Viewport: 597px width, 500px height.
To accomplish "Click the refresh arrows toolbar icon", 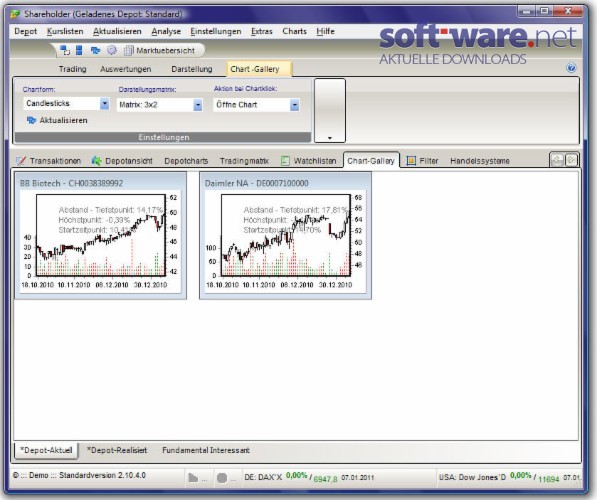I will pos(95,50).
